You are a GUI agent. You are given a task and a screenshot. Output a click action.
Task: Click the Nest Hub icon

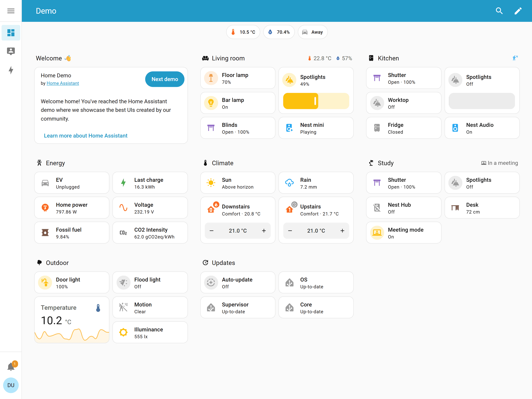coord(377,208)
